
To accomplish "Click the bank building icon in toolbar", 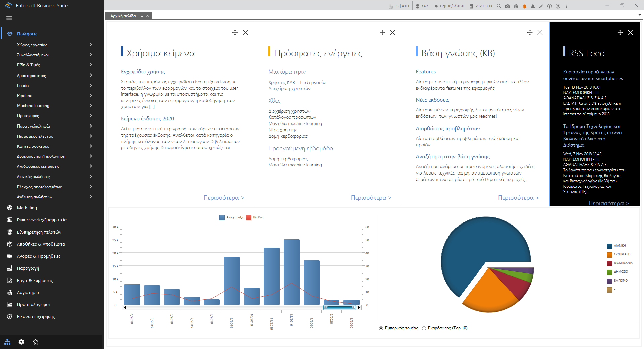I will pyautogui.click(x=516, y=6).
